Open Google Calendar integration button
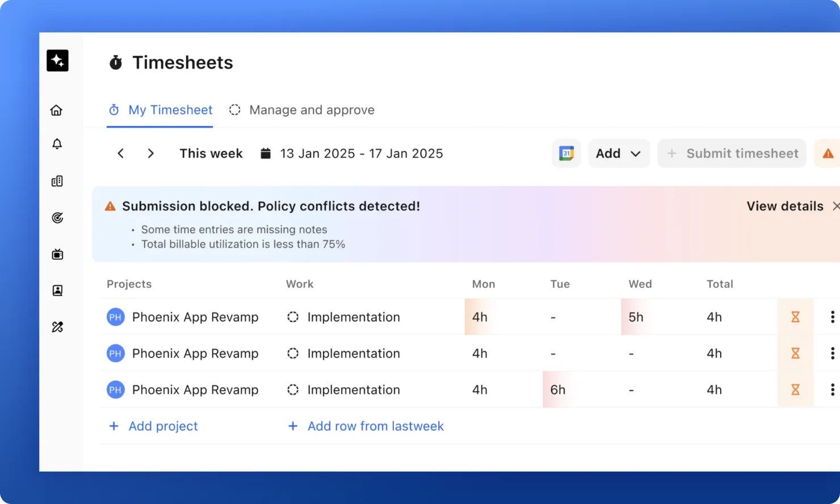Screen dimensions: 840x504 point(566,153)
